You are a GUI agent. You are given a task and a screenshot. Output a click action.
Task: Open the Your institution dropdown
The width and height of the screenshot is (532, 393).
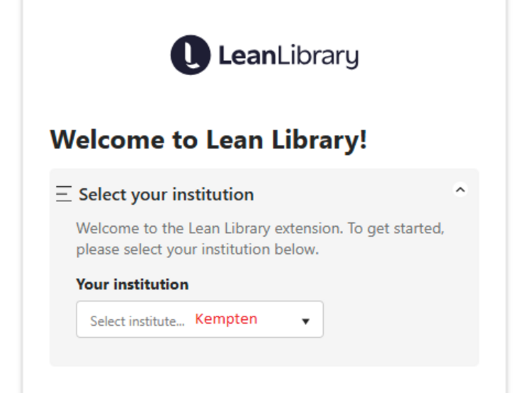[x=199, y=320]
